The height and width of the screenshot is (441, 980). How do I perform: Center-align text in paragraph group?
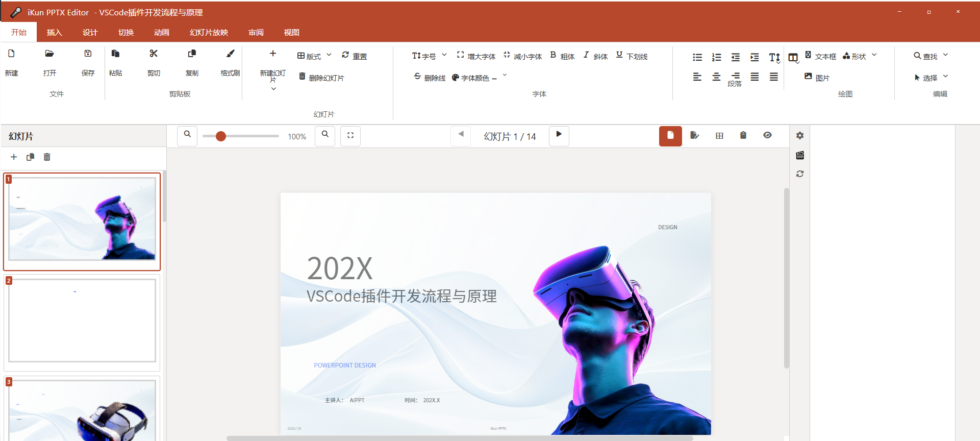[x=717, y=77]
